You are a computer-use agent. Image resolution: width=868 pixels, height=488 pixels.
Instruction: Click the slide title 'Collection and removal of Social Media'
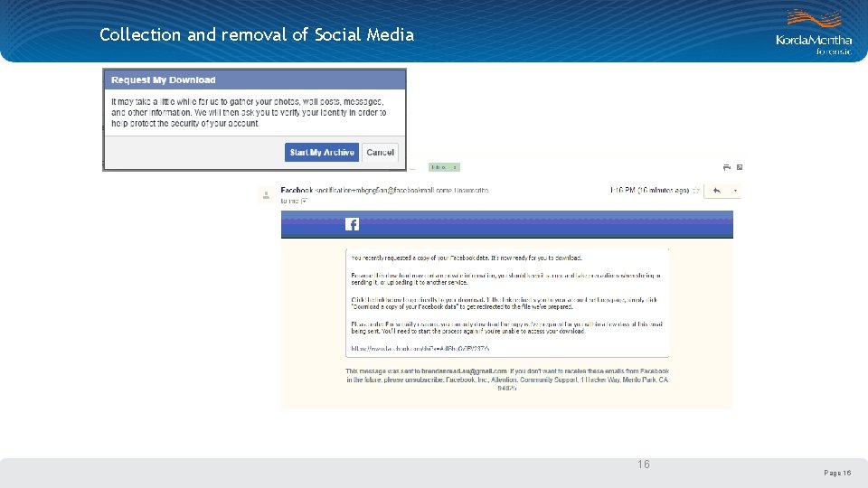point(257,35)
